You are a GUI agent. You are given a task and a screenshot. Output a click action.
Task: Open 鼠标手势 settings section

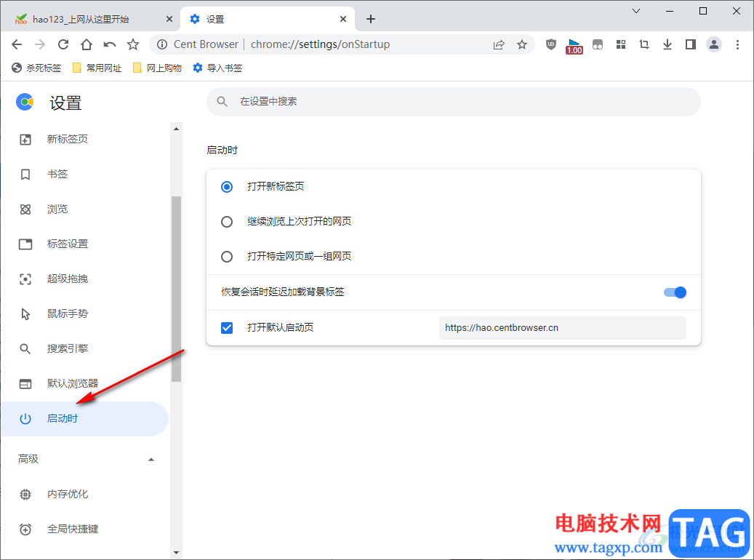tap(84, 313)
